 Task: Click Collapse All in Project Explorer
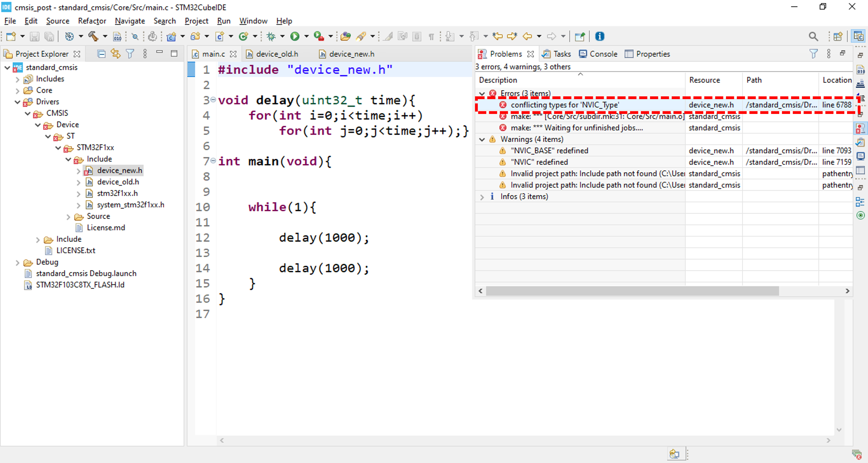pos(101,54)
